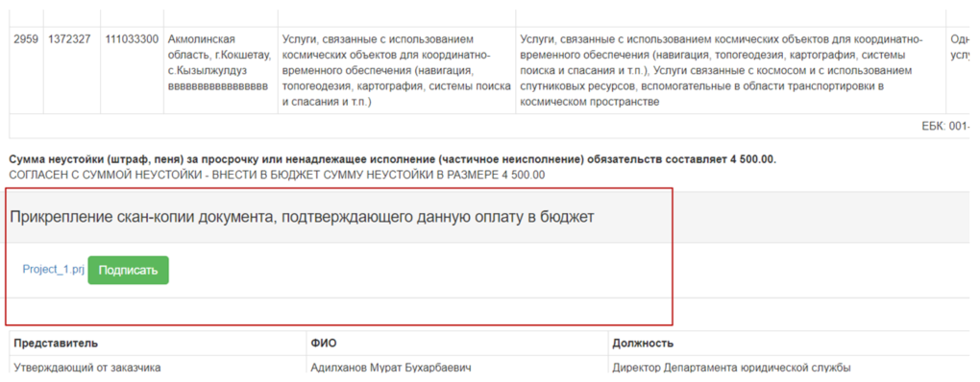Click the 4 500.00 amount in bold sentence
The width and height of the screenshot is (980, 382).
(x=752, y=159)
